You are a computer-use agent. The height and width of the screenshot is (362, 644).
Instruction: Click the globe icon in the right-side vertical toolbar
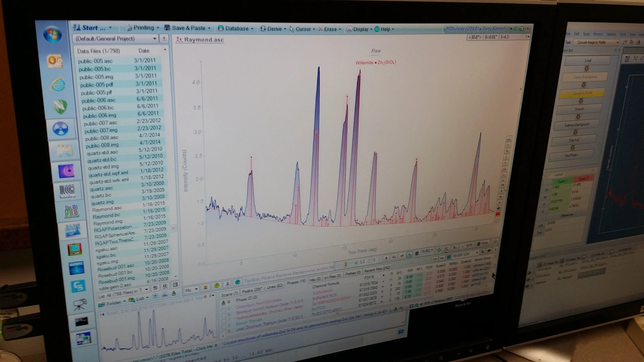(499, 208)
